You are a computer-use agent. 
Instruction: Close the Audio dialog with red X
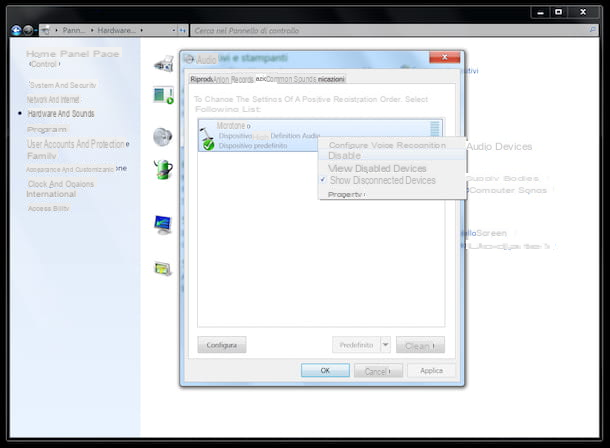(445, 57)
